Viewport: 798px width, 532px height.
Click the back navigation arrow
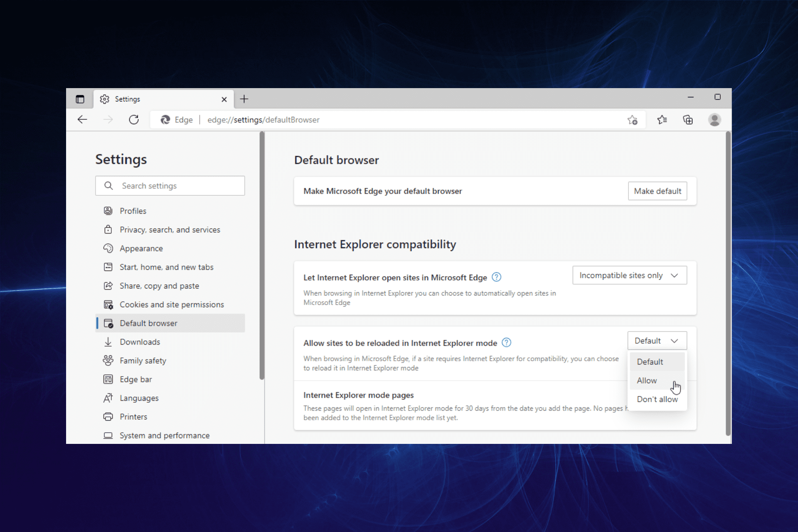[82, 120]
